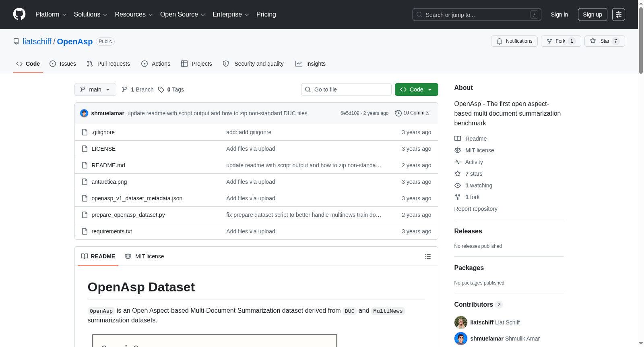Fork the OpenAsp repository
Screen dimensions: 644x347
pyautogui.click(x=561, y=41)
